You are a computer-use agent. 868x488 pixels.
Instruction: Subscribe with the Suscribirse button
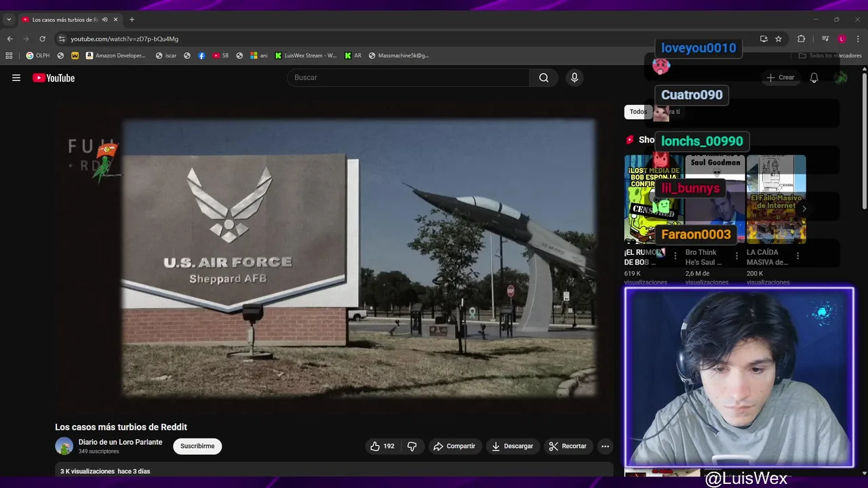(x=197, y=446)
